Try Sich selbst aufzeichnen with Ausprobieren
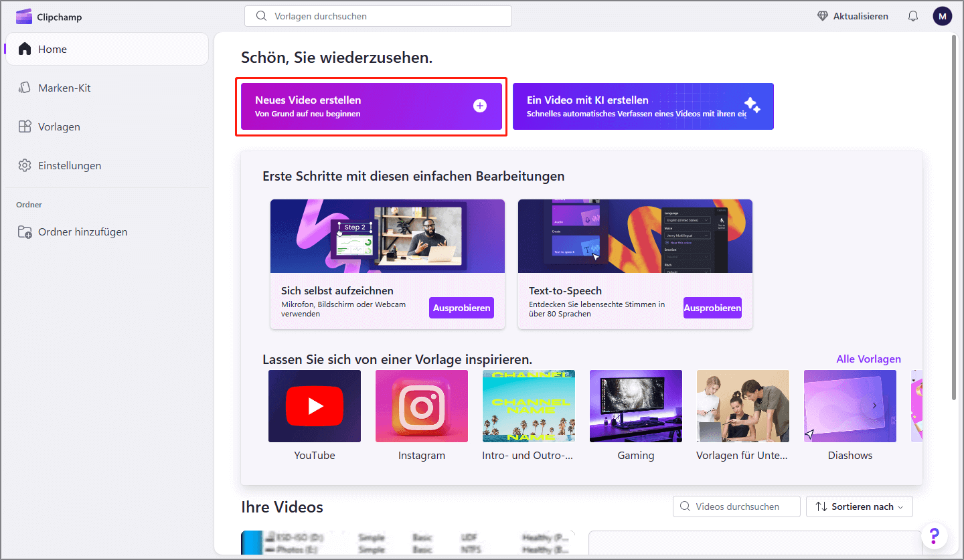This screenshot has width=964, height=560. (461, 307)
